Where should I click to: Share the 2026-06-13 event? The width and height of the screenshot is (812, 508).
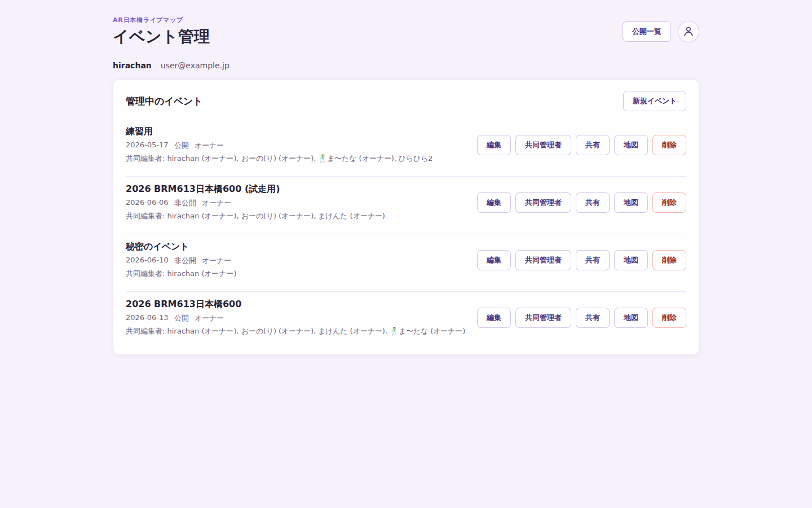coord(592,318)
